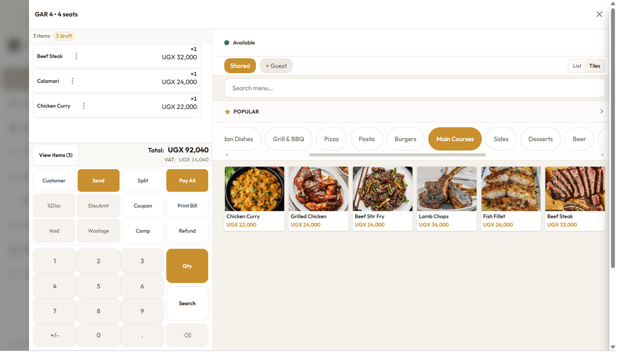Add a guest with + Guest
The height and width of the screenshot is (364, 621).
tap(276, 66)
